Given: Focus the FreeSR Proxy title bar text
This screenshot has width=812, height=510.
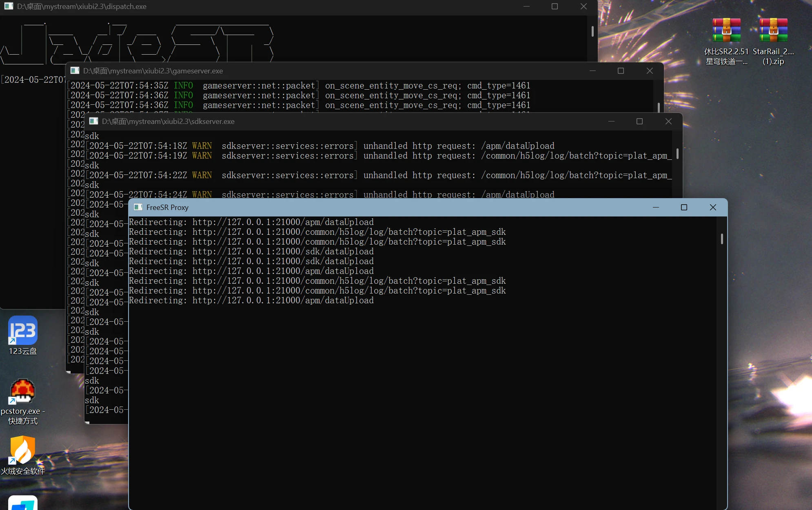Looking at the screenshot, I should [x=167, y=207].
